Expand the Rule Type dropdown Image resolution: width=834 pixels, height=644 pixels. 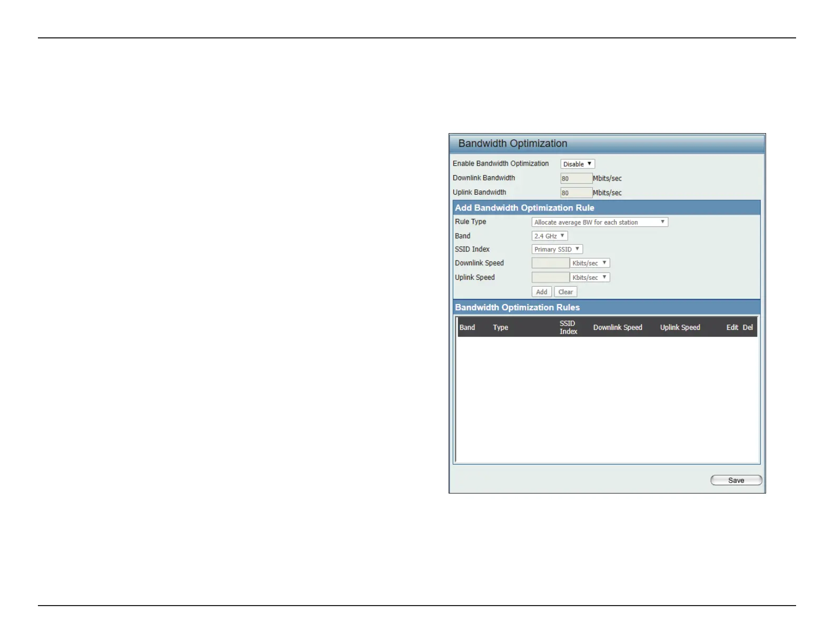pos(600,222)
